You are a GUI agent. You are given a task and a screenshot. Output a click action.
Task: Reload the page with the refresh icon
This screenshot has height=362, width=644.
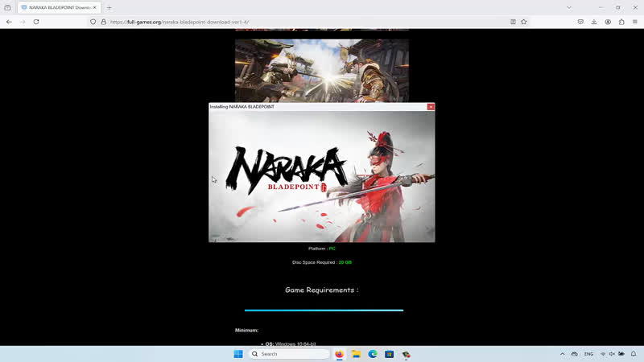click(36, 22)
